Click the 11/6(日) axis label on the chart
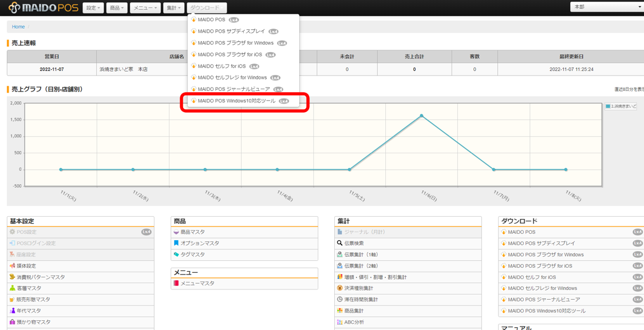This screenshot has width=644, height=330. (428, 196)
